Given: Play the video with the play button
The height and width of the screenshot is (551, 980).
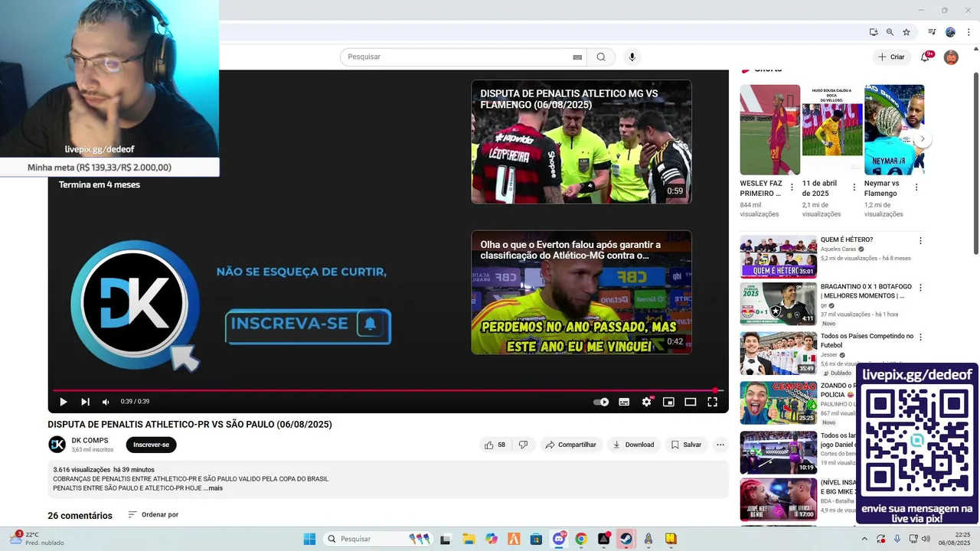Looking at the screenshot, I should click(x=63, y=402).
